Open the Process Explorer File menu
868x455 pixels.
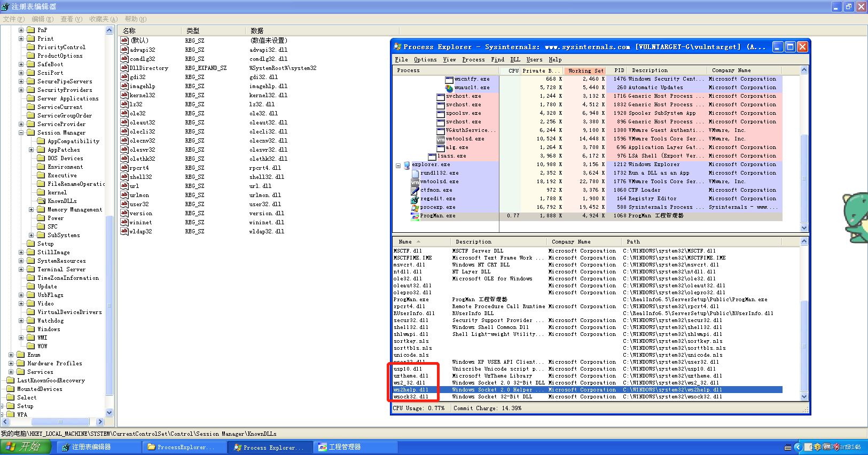click(401, 60)
